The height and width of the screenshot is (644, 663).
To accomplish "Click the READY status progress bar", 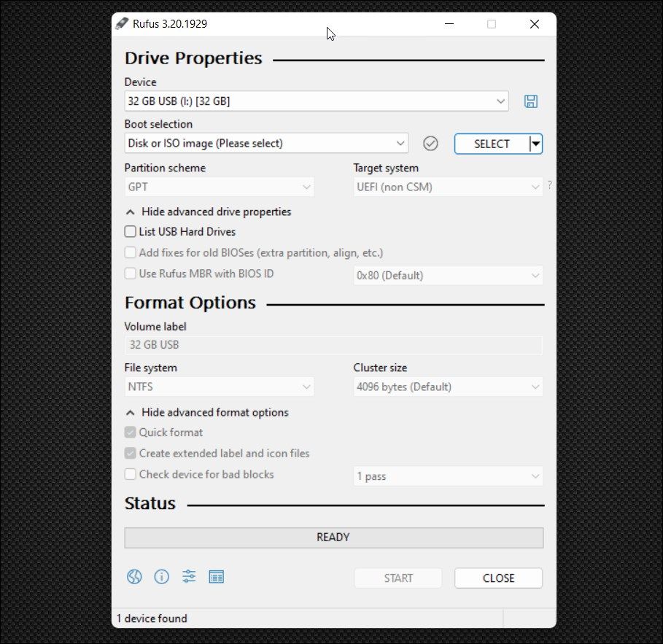I will pyautogui.click(x=333, y=538).
